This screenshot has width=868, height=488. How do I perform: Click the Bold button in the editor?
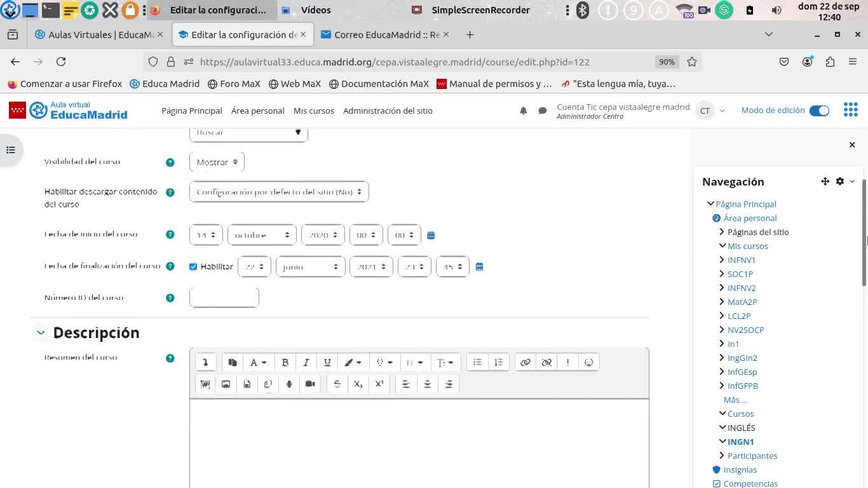coord(285,362)
